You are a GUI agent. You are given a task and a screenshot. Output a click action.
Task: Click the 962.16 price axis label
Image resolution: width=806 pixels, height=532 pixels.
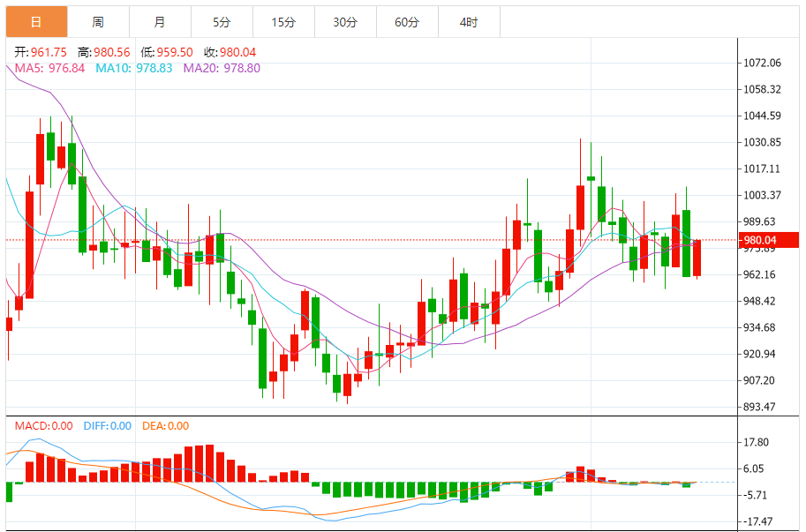pos(760,274)
